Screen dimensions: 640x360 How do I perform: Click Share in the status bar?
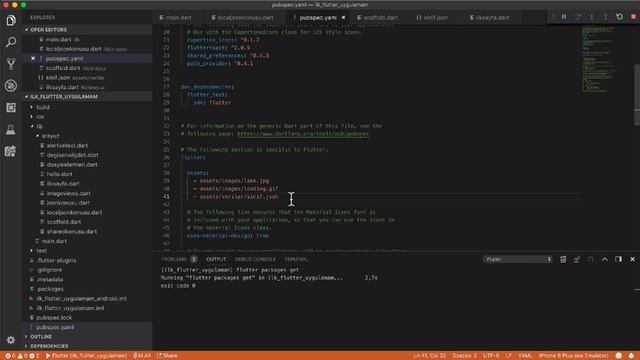coord(167,356)
